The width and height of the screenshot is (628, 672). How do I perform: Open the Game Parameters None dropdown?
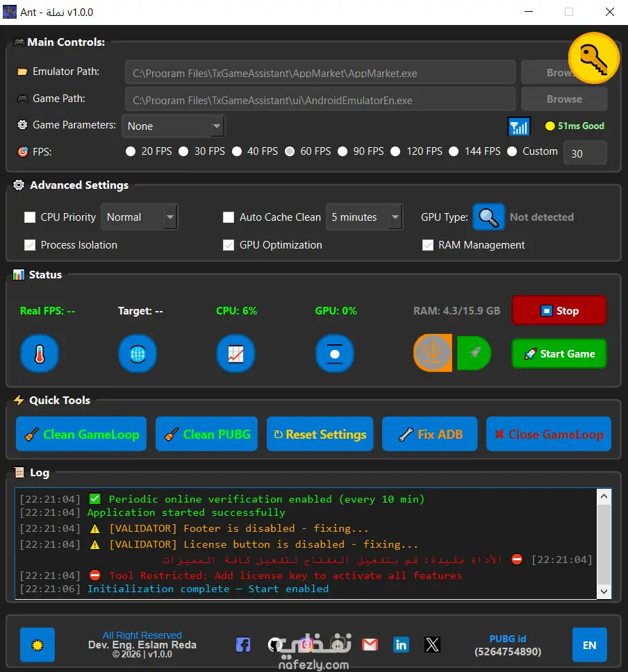173,126
